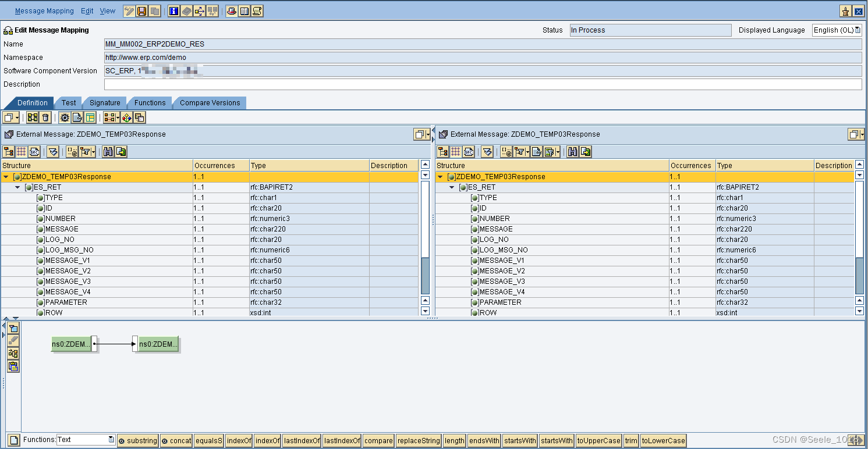This screenshot has width=868, height=449.
Task: Open the left pane External Message window dropdown
Action: (422, 134)
